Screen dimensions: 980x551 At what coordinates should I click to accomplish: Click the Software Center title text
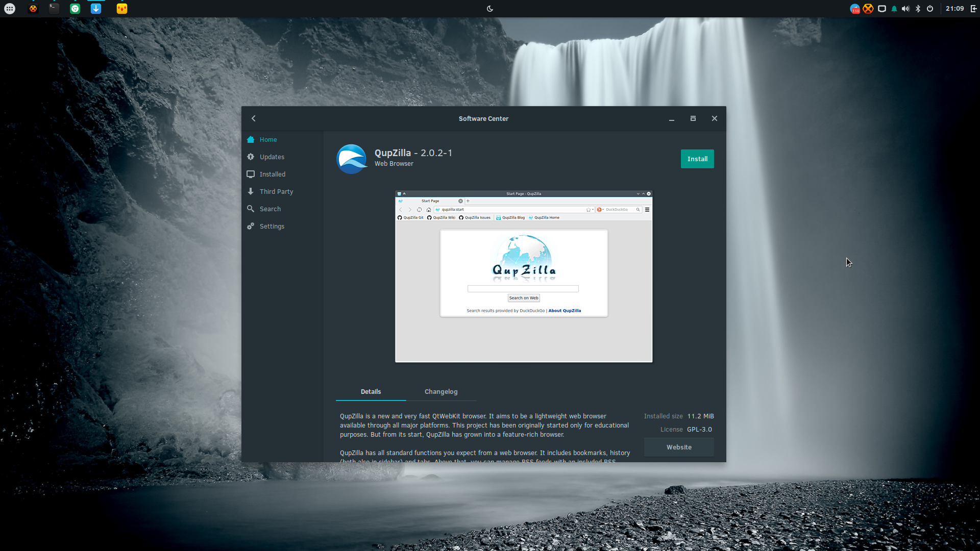coord(483,119)
